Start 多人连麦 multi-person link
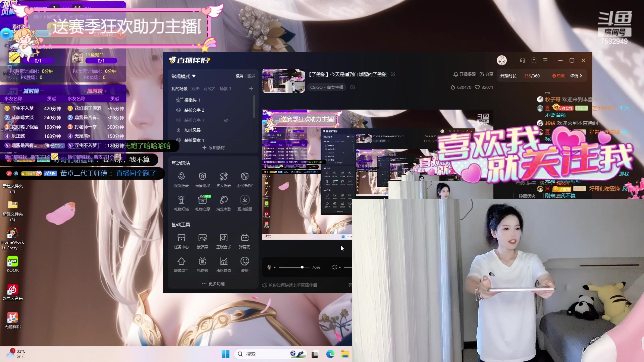The image size is (644, 362). (223, 180)
